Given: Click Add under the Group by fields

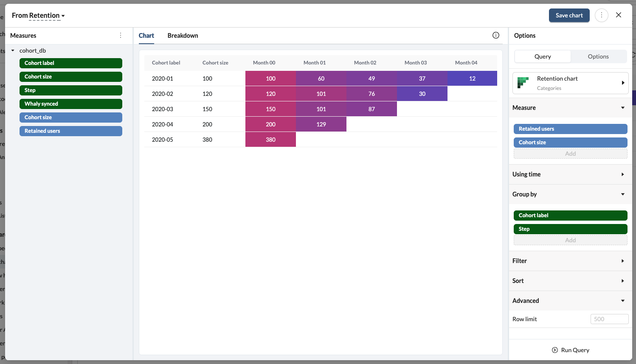Looking at the screenshot, I should click(x=570, y=240).
